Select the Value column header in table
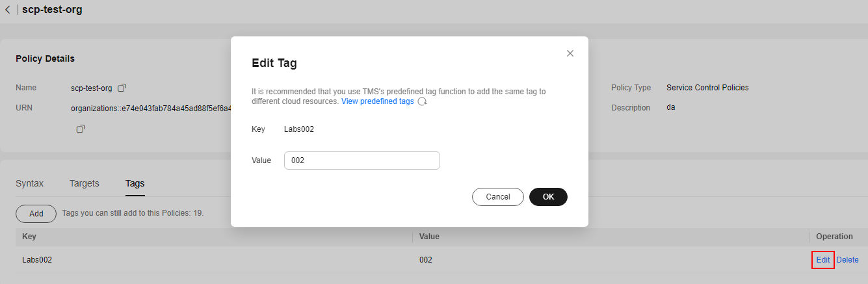Viewport: 868px width, 284px height. click(x=429, y=237)
